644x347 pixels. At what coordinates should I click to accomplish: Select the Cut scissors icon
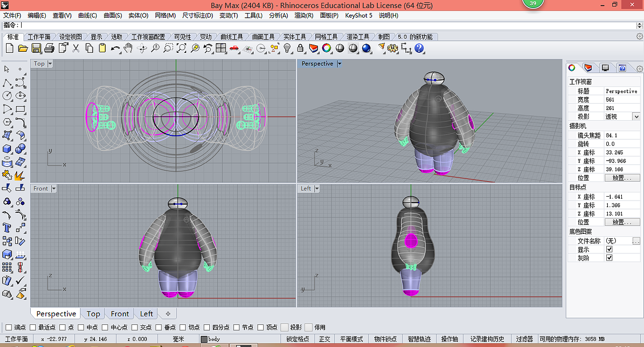pos(76,48)
